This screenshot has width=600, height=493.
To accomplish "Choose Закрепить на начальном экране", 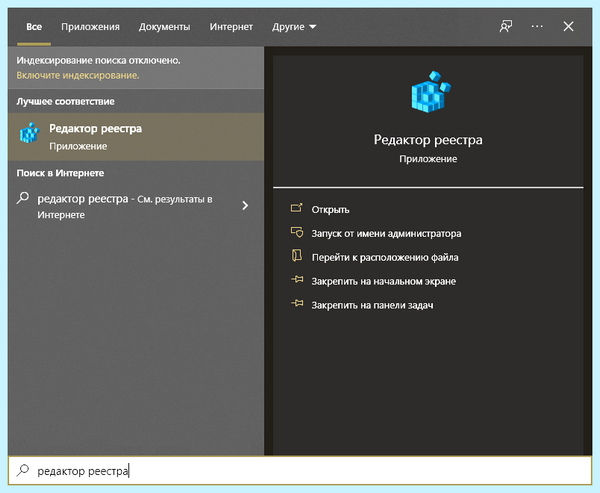I will (383, 281).
